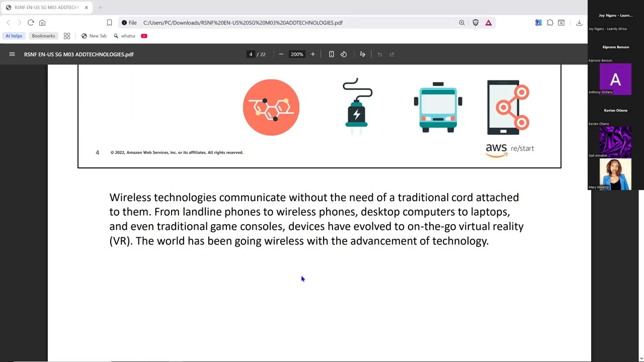Click the electric plug charger illustration
The height and width of the screenshot is (362, 644).
tap(357, 106)
